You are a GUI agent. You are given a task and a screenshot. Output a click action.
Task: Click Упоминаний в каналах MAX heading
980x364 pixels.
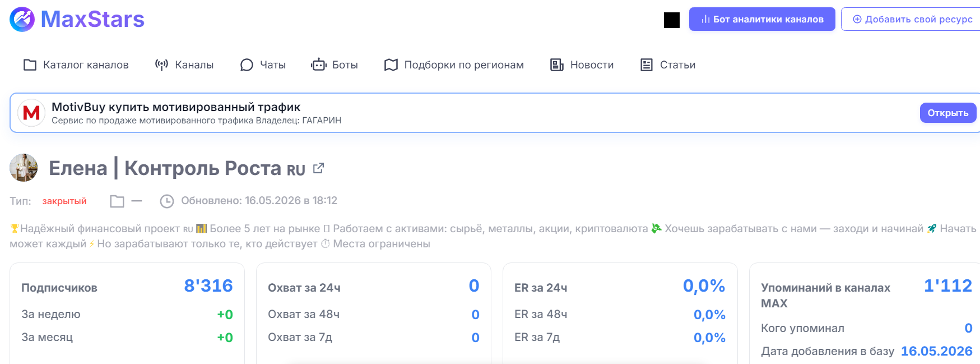point(825,296)
